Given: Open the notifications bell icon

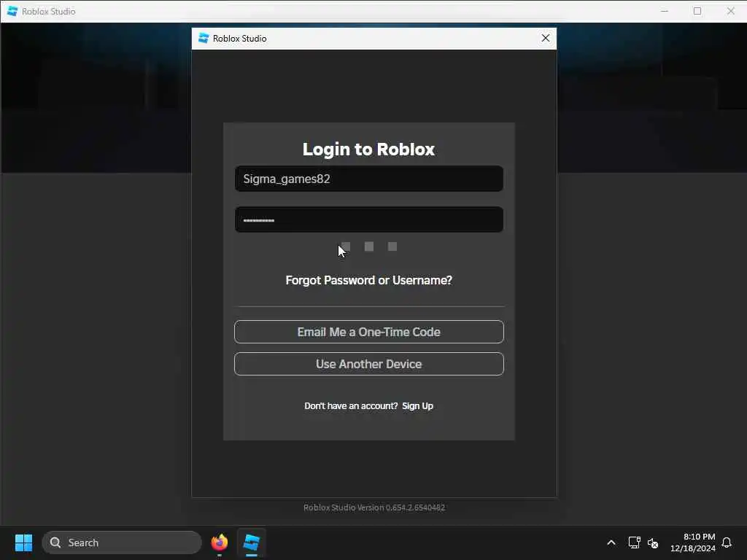Looking at the screenshot, I should click(727, 542).
